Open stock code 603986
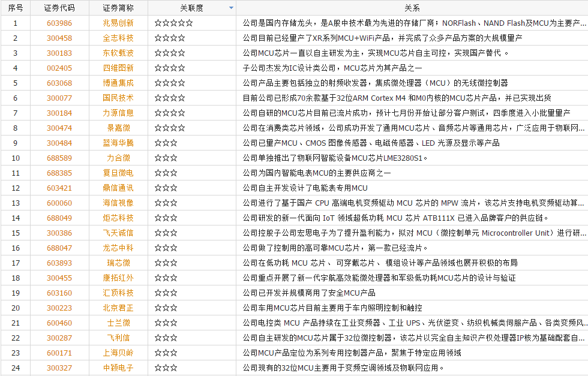 pyautogui.click(x=59, y=23)
